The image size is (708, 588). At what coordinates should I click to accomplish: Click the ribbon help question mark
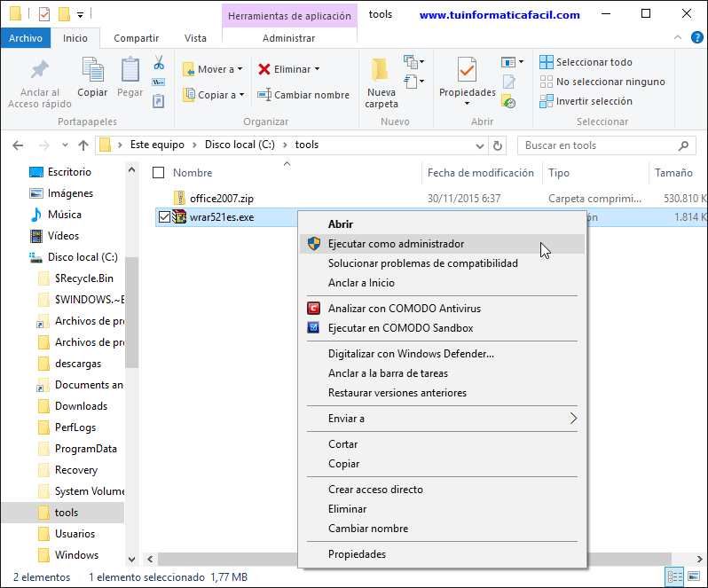coord(697,37)
